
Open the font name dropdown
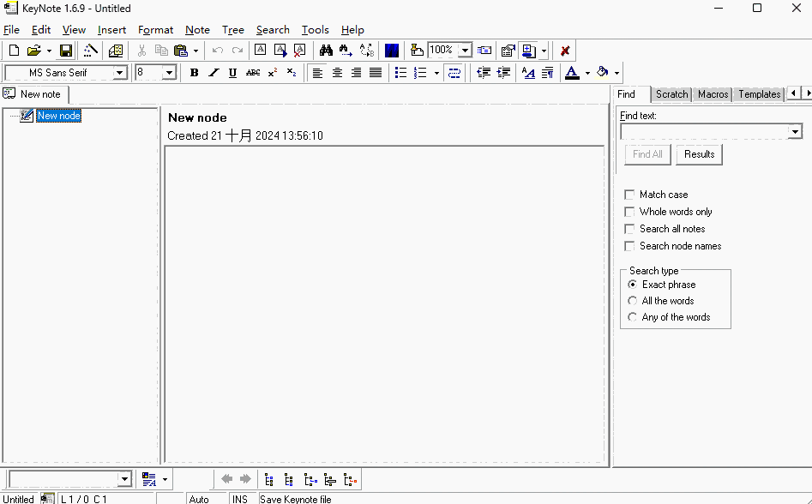(x=120, y=73)
